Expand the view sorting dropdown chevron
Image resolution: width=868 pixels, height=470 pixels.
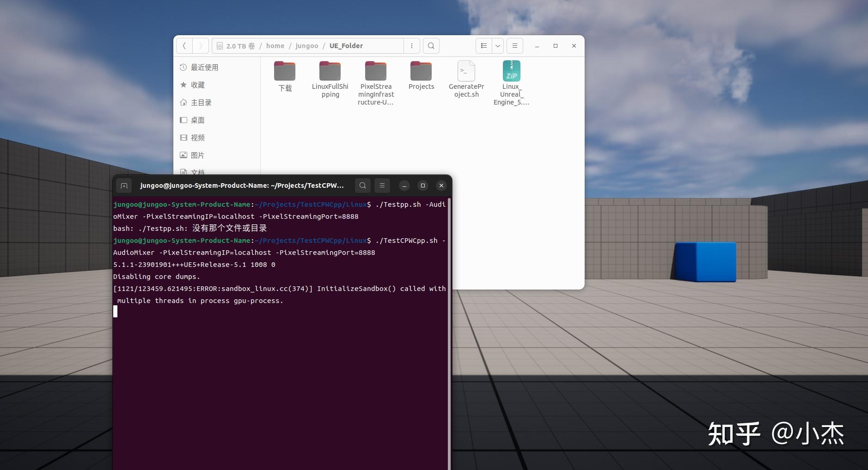pyautogui.click(x=498, y=46)
